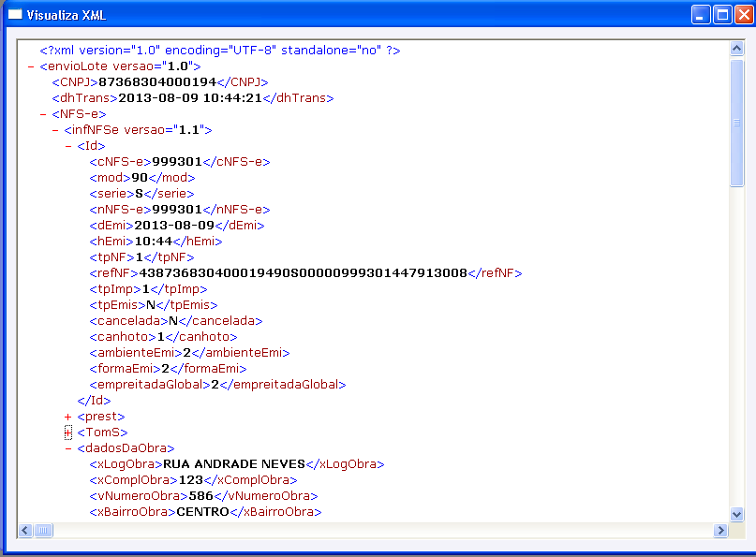This screenshot has height=557, width=756.
Task: Click xLogObra value RUA ANDRADE NEVES
Action: [234, 464]
